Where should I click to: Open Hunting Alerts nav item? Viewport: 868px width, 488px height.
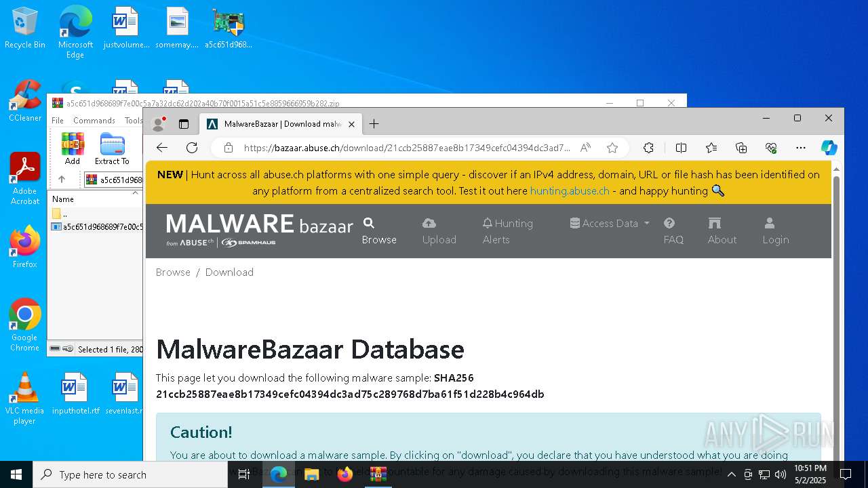507,231
